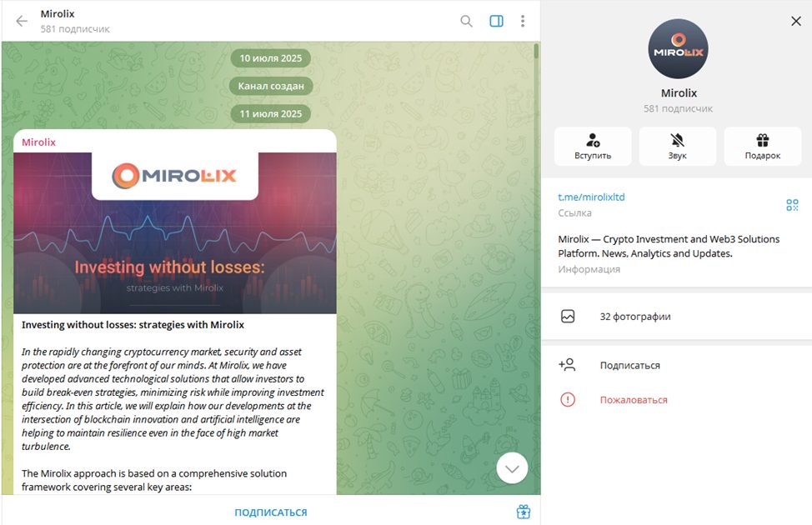Click the chat scrollbar thumb
Screen dimensions: 812x525
coord(536,52)
